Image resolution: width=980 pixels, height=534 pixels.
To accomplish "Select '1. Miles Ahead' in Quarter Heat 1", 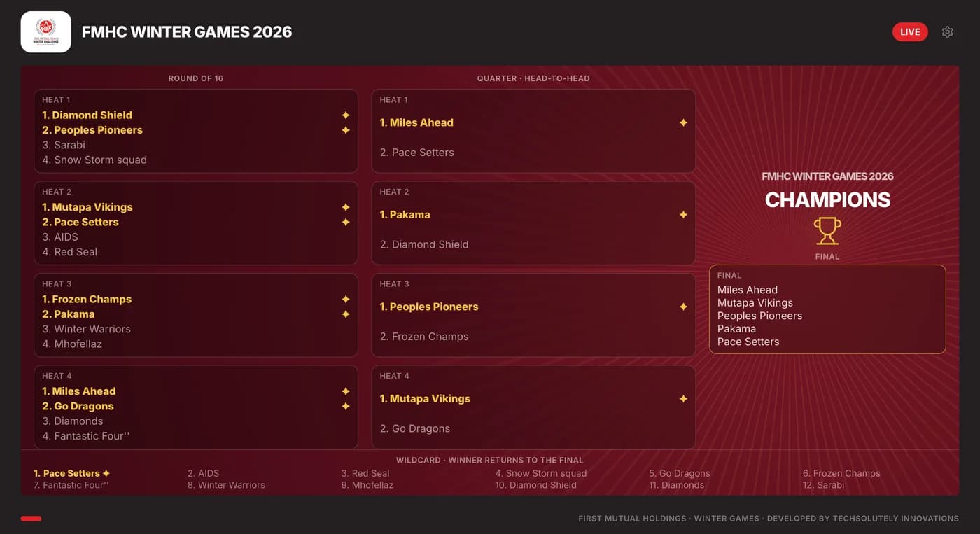I will [x=416, y=122].
